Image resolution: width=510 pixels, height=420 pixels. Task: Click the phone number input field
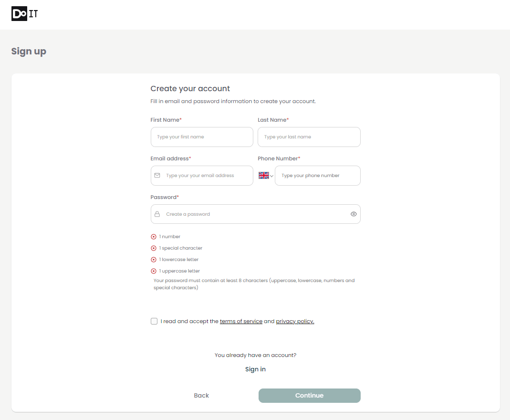point(318,176)
